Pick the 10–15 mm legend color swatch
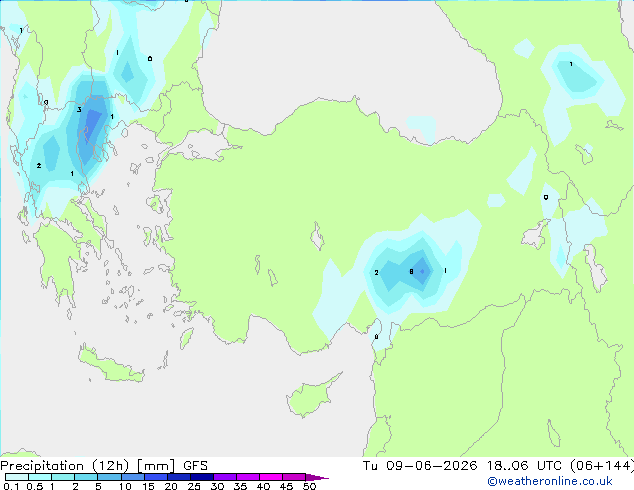634x490 pixels. 132,477
